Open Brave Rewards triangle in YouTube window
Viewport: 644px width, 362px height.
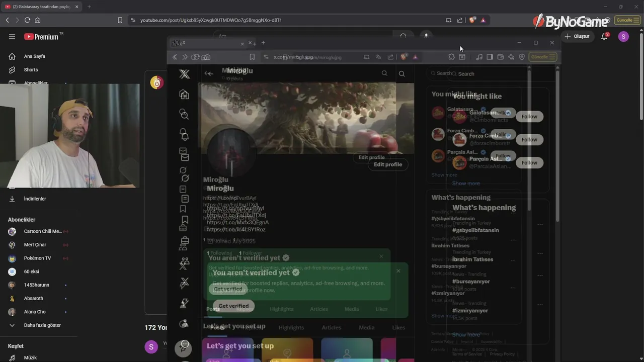(483, 20)
